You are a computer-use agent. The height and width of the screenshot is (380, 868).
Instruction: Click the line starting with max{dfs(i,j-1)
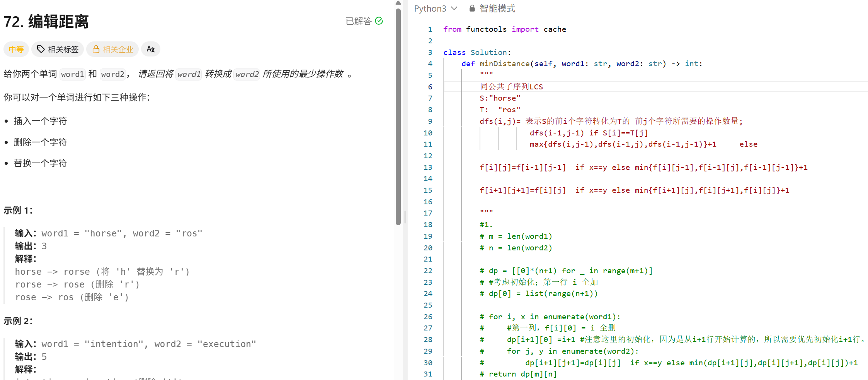pos(643,144)
